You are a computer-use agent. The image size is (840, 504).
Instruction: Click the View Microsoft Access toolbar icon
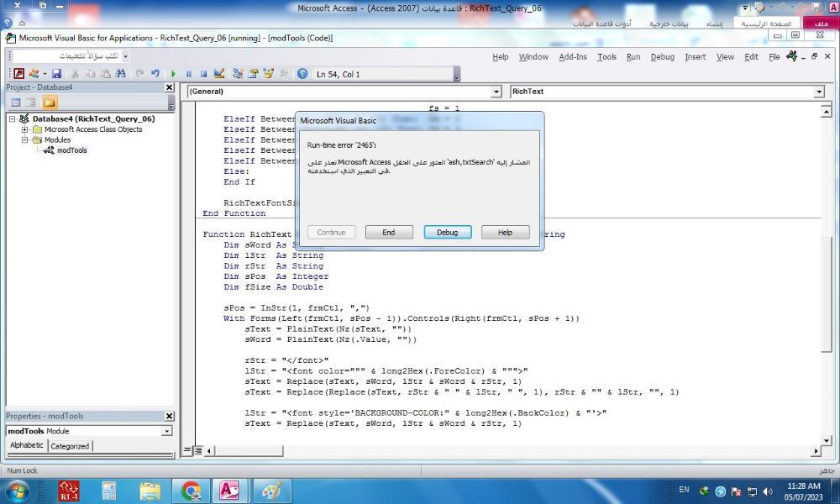point(18,74)
